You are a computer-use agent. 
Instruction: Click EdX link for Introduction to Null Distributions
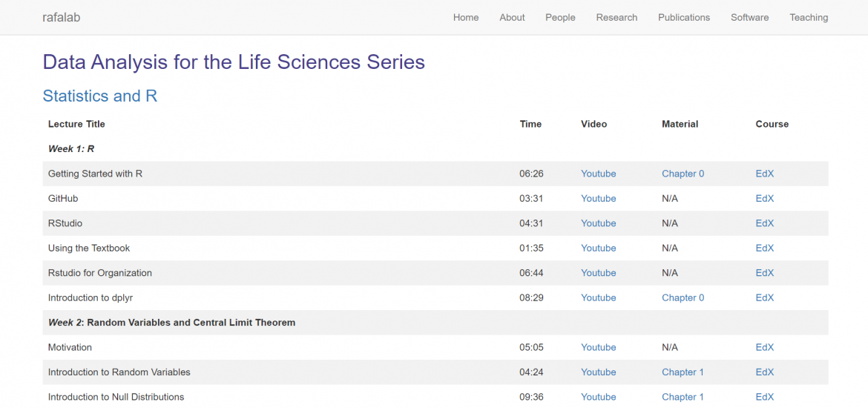(764, 397)
